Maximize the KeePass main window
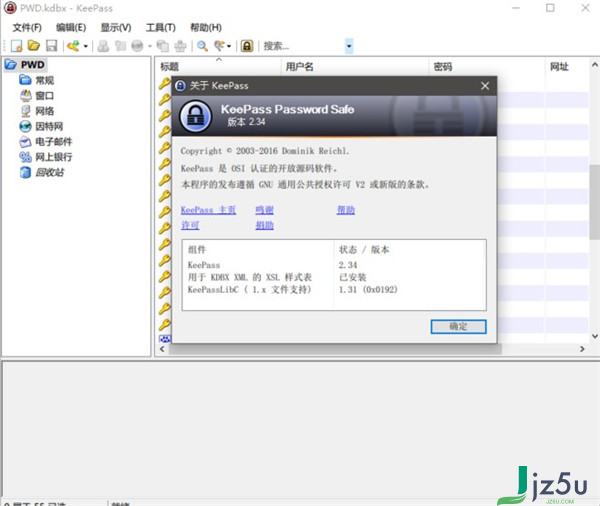 pyautogui.click(x=550, y=8)
